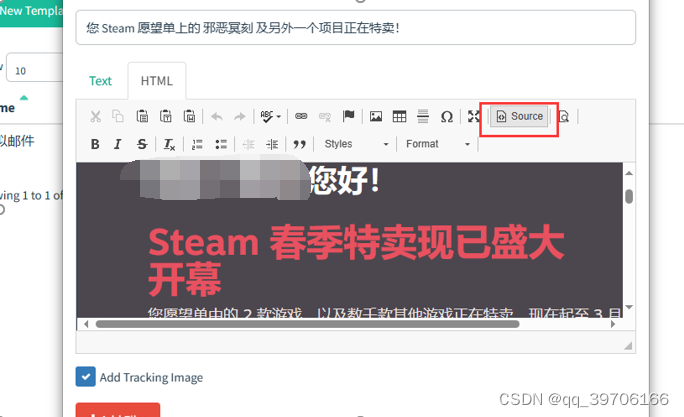The image size is (684, 417).
Task: Click the Unlink icon
Action: (325, 116)
